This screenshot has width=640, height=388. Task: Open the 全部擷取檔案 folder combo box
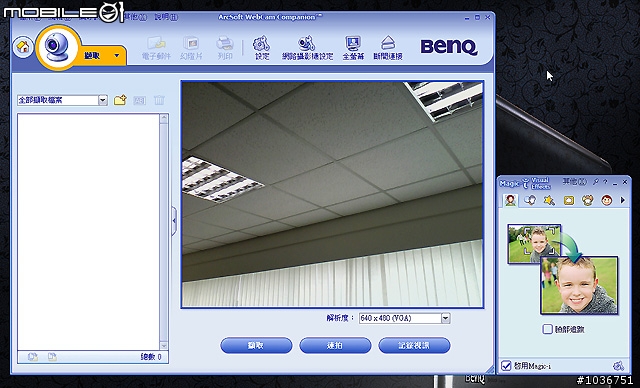point(62,100)
